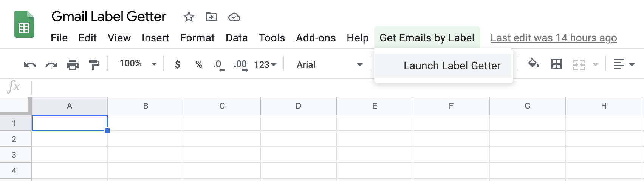Screen dimensions: 644x181
Task: Open the Arial font dropdown
Action: [330, 65]
